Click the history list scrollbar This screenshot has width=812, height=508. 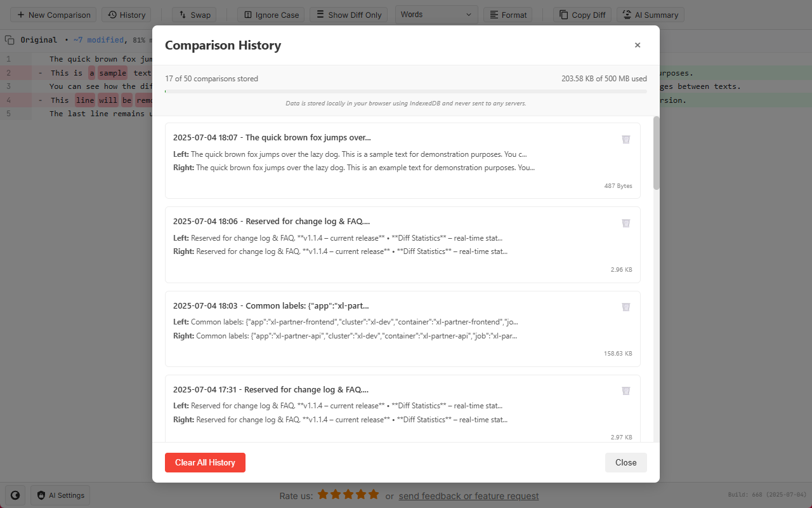(x=657, y=152)
